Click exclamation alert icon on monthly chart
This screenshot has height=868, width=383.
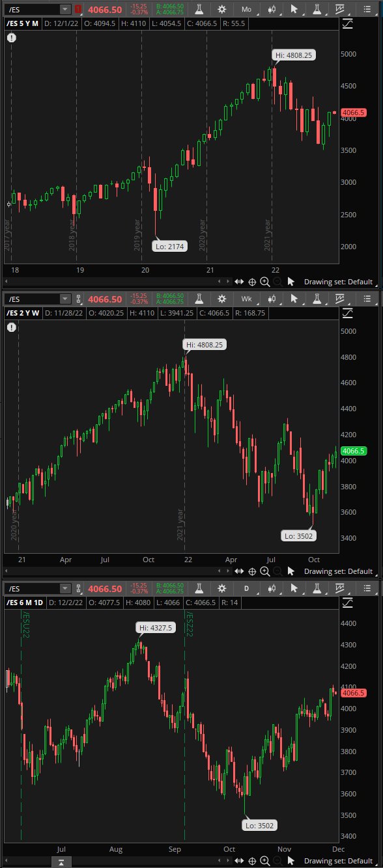tap(12, 38)
